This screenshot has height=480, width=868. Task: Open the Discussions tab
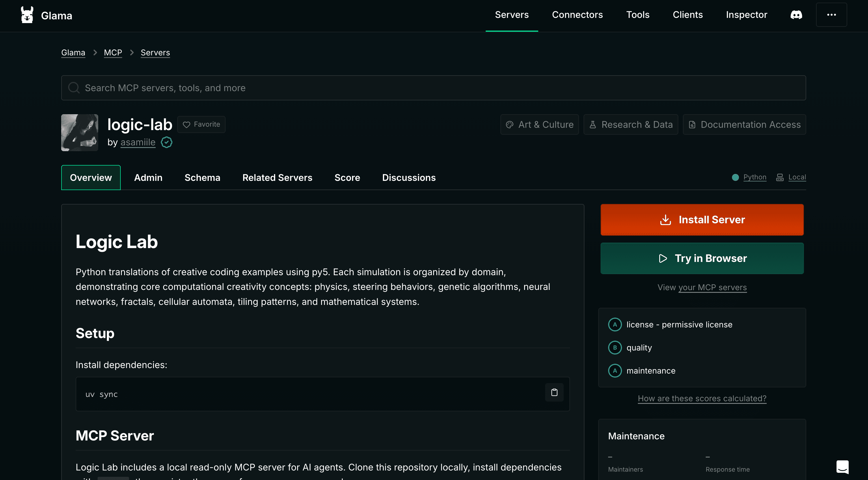[x=409, y=177]
